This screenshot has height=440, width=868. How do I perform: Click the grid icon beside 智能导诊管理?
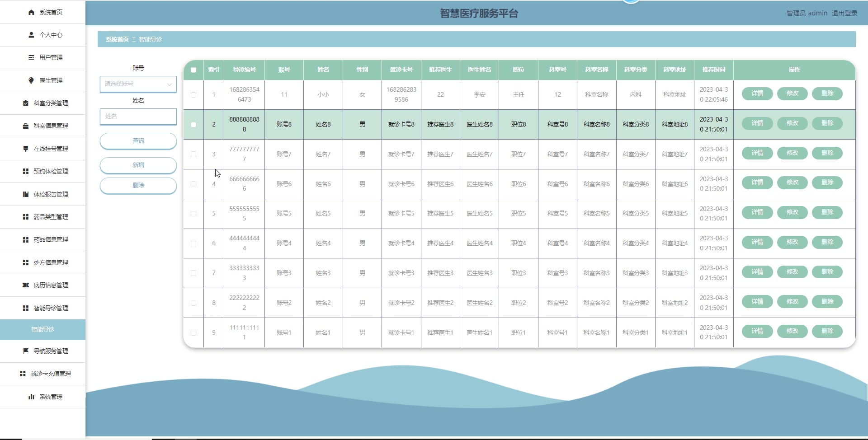[x=26, y=308]
